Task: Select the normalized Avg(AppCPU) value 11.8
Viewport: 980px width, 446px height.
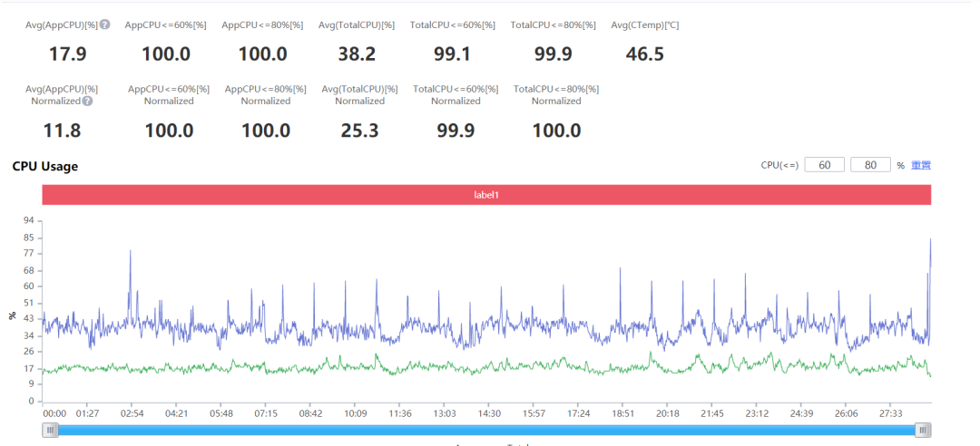Action: 62,131
